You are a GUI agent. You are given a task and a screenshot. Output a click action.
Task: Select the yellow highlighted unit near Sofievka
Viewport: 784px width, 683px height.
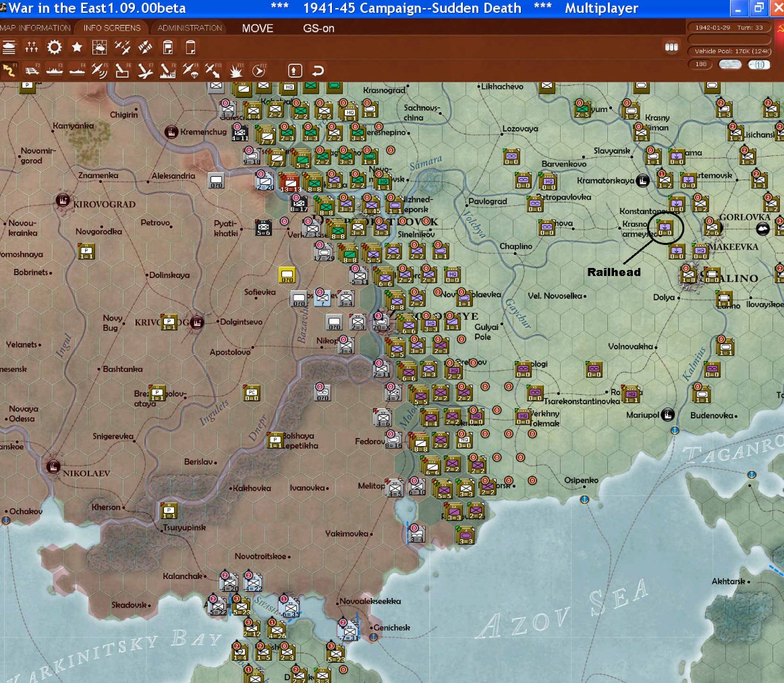tap(287, 275)
